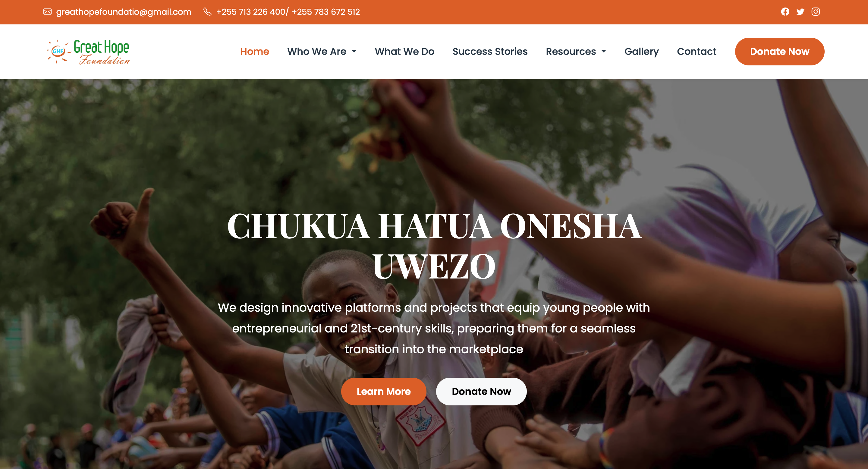Image resolution: width=868 pixels, height=469 pixels.
Task: Open What We Do page
Action: point(404,52)
